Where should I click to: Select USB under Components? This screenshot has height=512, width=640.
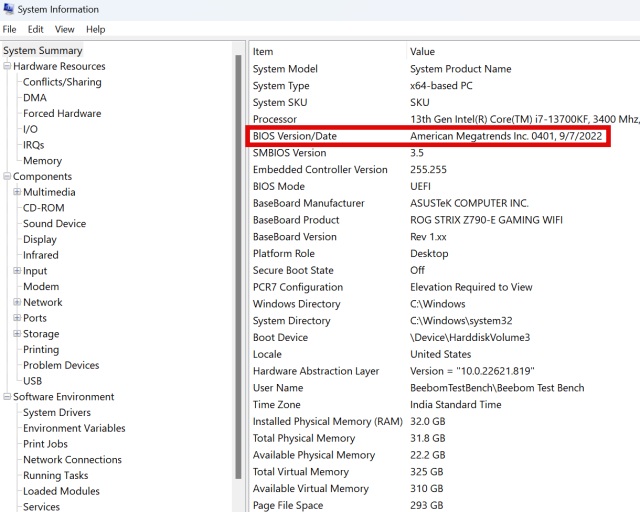click(32, 381)
